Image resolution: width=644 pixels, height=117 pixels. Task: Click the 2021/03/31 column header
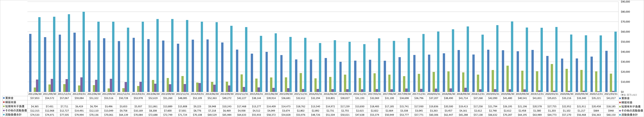coord(611,94)
